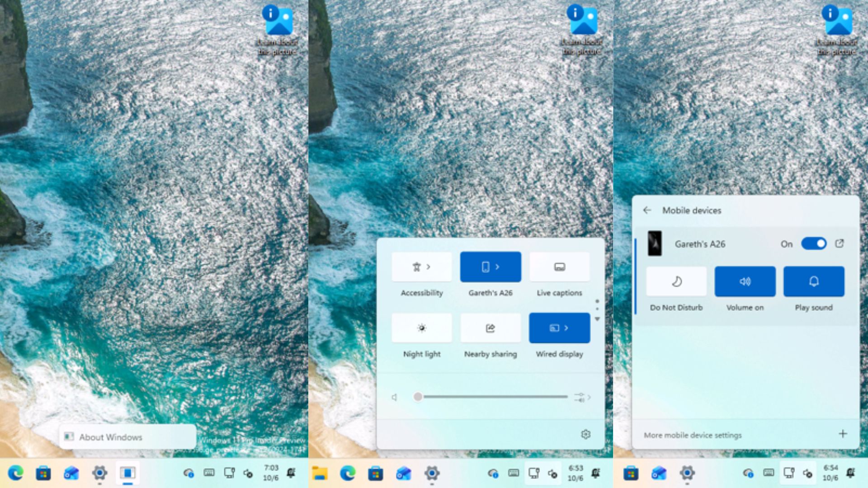
Task: Go back from the Mobile devices panel
Action: point(647,210)
